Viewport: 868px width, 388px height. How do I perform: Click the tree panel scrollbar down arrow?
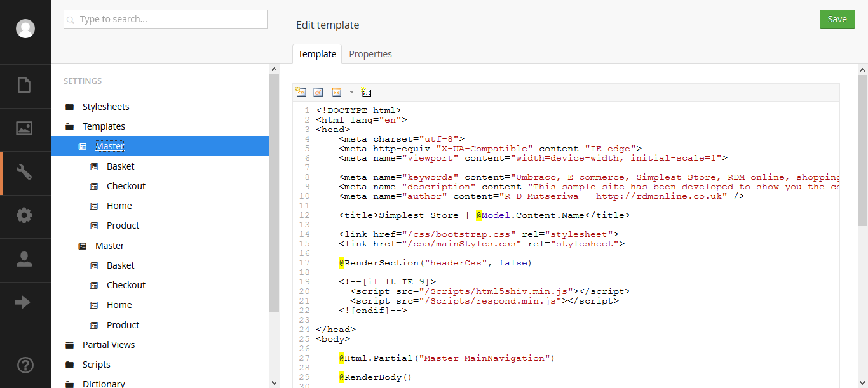coord(274,383)
